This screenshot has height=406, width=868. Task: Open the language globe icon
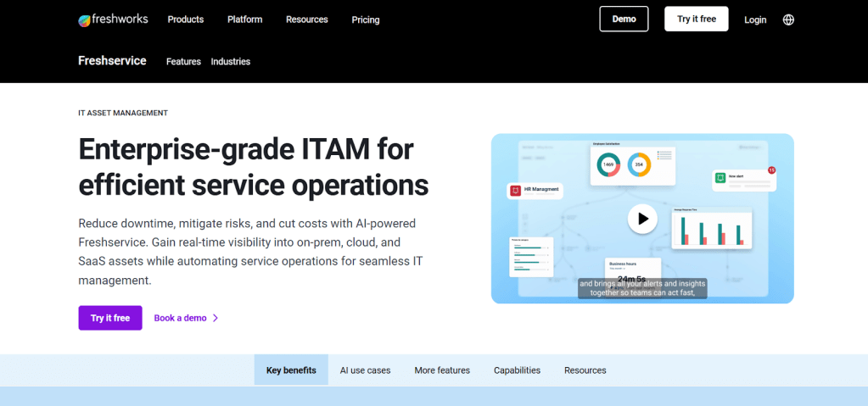(788, 19)
